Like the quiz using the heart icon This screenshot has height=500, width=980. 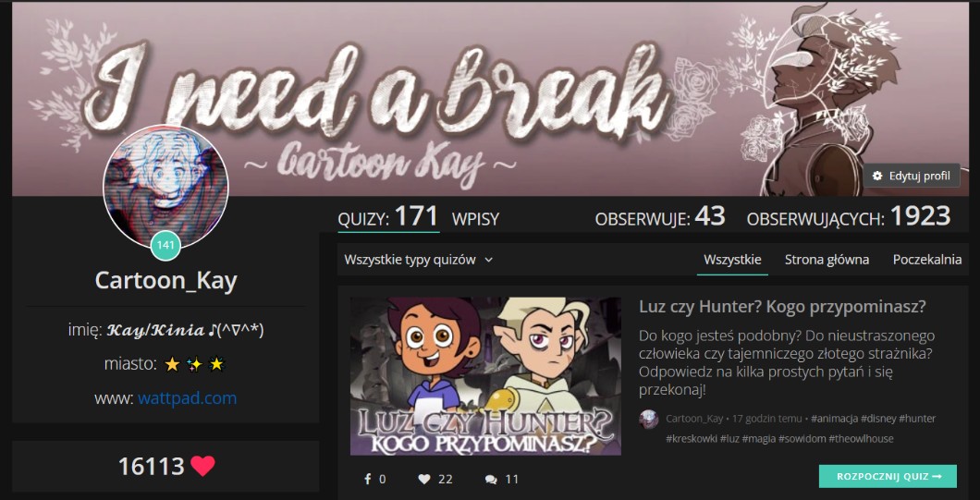424,480
